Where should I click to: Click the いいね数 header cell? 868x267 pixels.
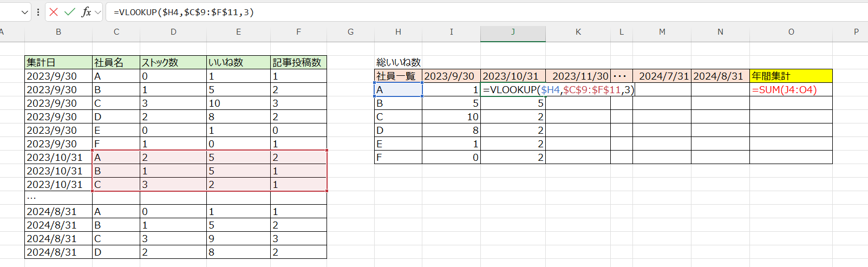pos(238,62)
